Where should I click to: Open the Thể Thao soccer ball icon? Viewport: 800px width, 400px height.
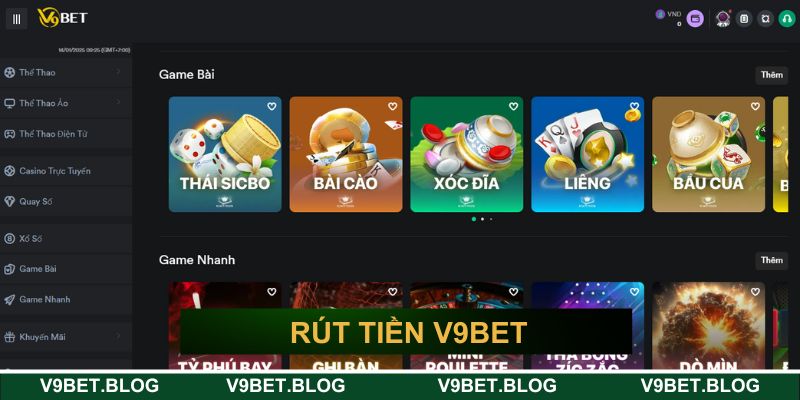pos(10,72)
